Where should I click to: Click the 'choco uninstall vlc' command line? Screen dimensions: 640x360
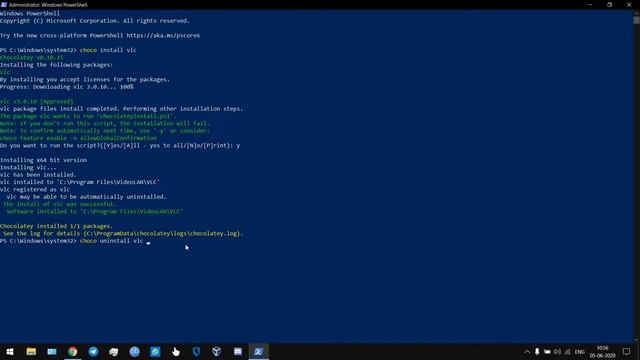click(x=111, y=241)
